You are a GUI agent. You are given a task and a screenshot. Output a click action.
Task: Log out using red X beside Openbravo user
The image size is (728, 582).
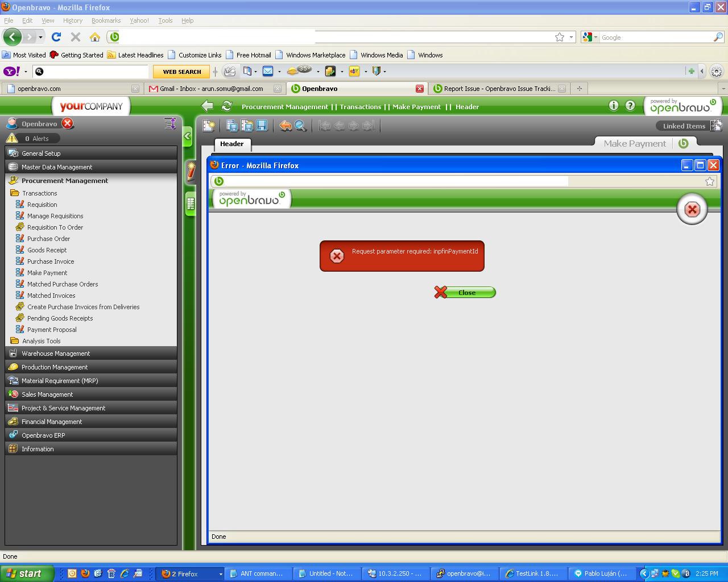tap(67, 123)
